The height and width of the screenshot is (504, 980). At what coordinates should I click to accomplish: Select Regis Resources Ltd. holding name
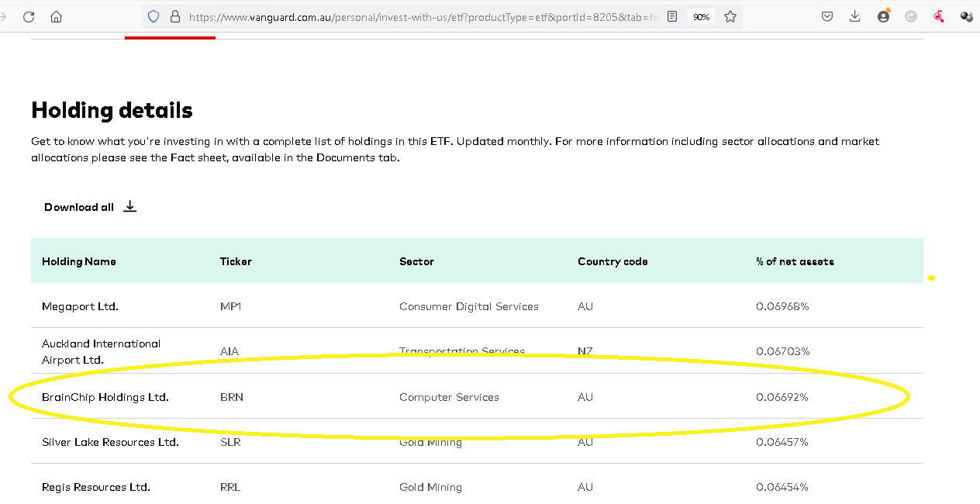point(96,487)
